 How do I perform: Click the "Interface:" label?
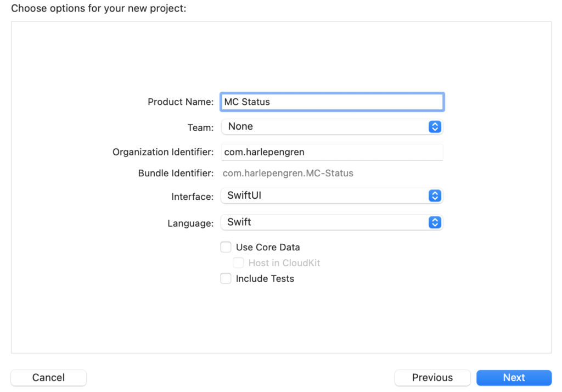point(192,197)
